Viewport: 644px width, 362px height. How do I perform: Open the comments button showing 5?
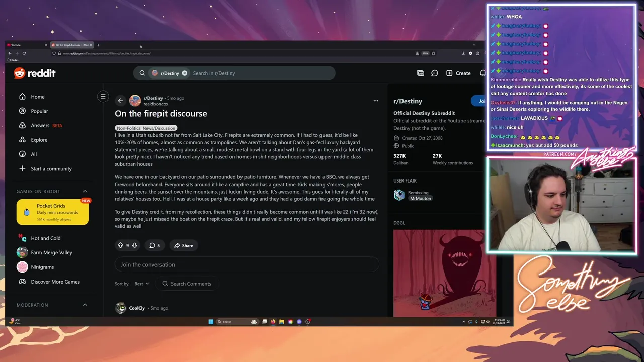[x=154, y=245]
